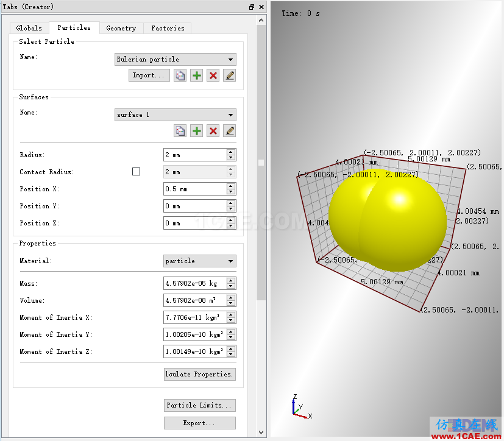Click the Import... button
Viewport: 504px width, 441px height.
tap(149, 76)
